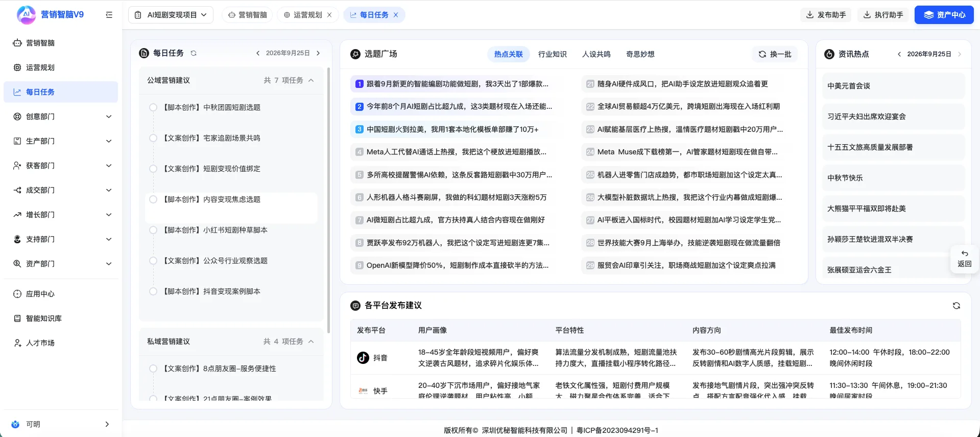Expand 创意部门 submenu
980x437 pixels.
point(109,117)
